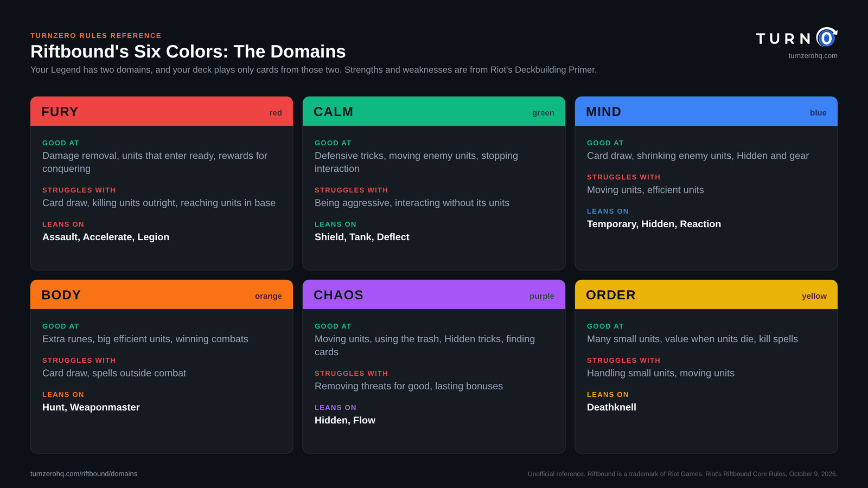This screenshot has height=488, width=868.
Task: Click 'Shield, Tank, Deflect' keywords
Action: 362,237
